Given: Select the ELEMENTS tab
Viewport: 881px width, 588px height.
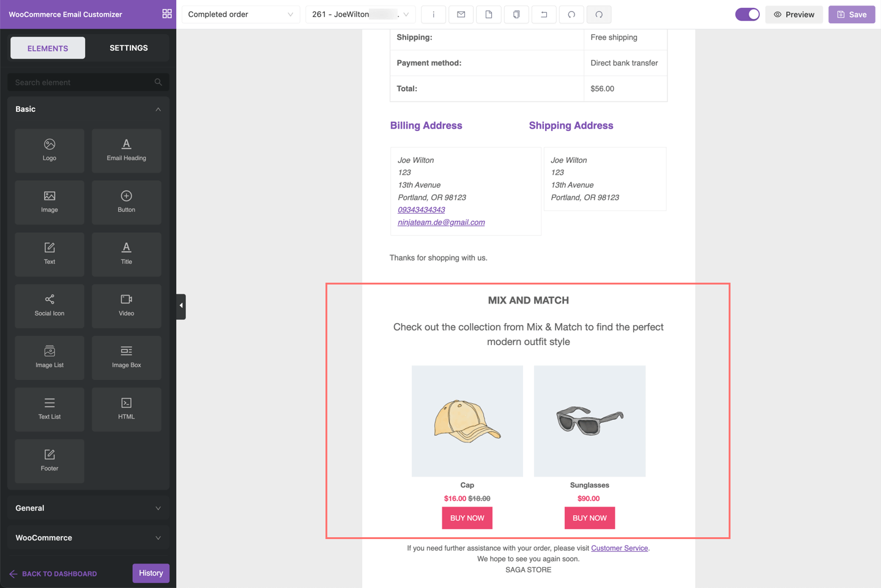Looking at the screenshot, I should [x=47, y=47].
